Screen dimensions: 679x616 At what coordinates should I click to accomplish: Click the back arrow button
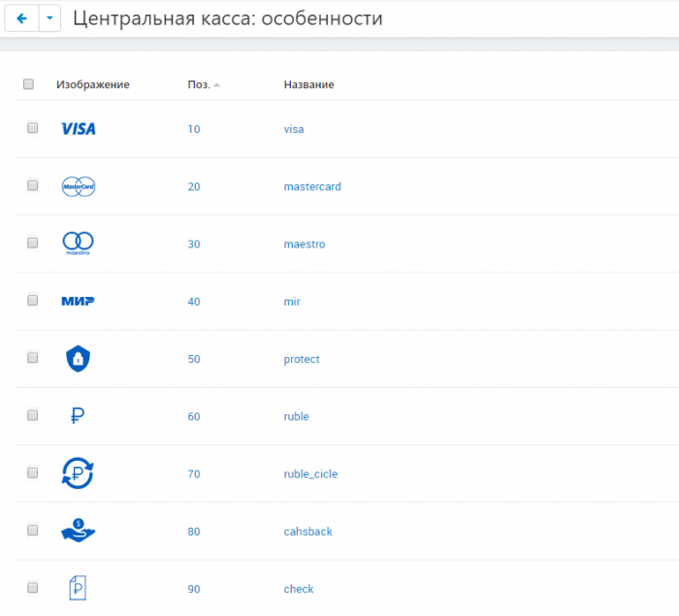point(21,18)
